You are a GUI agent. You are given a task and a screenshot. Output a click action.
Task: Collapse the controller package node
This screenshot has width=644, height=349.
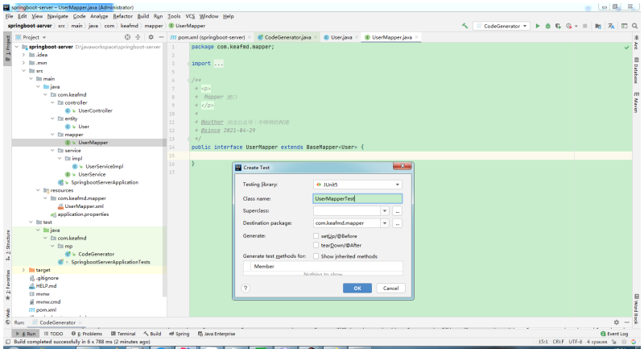coord(52,103)
